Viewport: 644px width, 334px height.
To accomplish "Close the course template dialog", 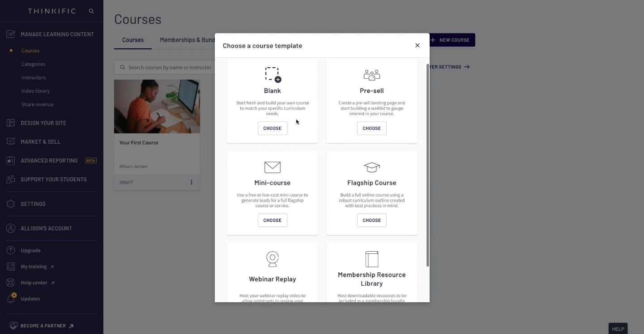I will [x=417, y=45].
